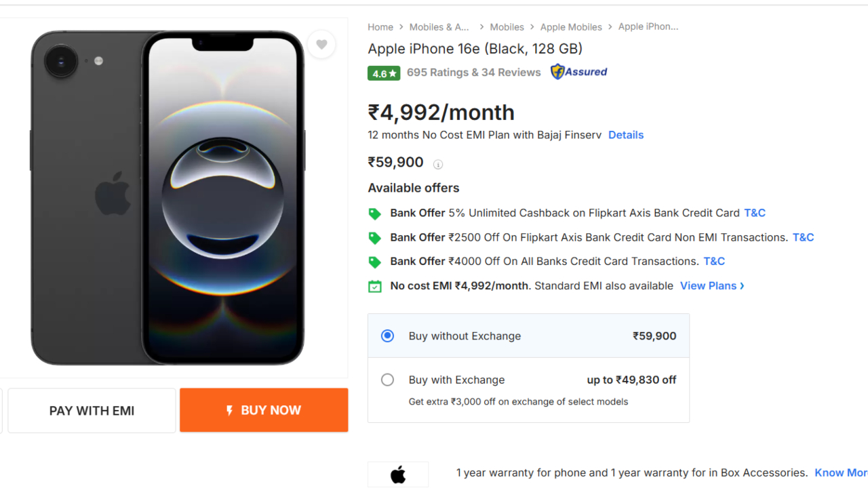Open Details of Bajaj Finserv EMI plan
Screen dimensions: 868x488
click(625, 135)
